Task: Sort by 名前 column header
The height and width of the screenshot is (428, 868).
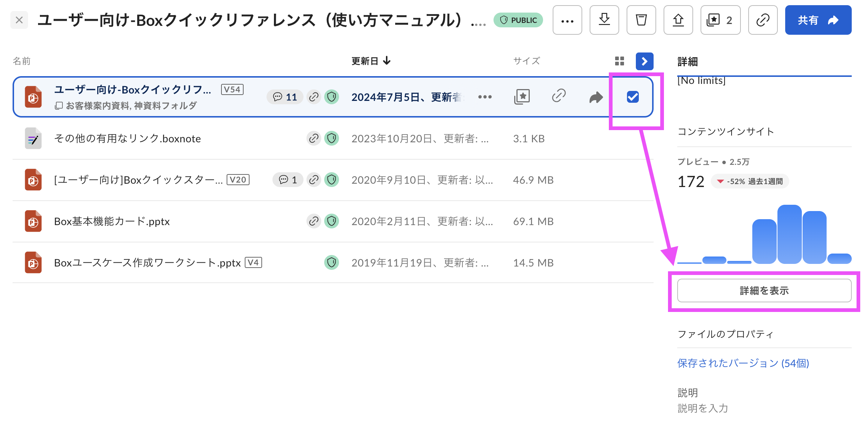Action: pyautogui.click(x=22, y=61)
